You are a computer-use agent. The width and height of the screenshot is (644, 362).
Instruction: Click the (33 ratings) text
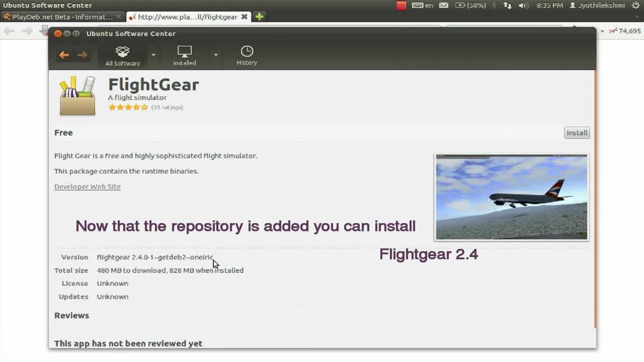167,107
